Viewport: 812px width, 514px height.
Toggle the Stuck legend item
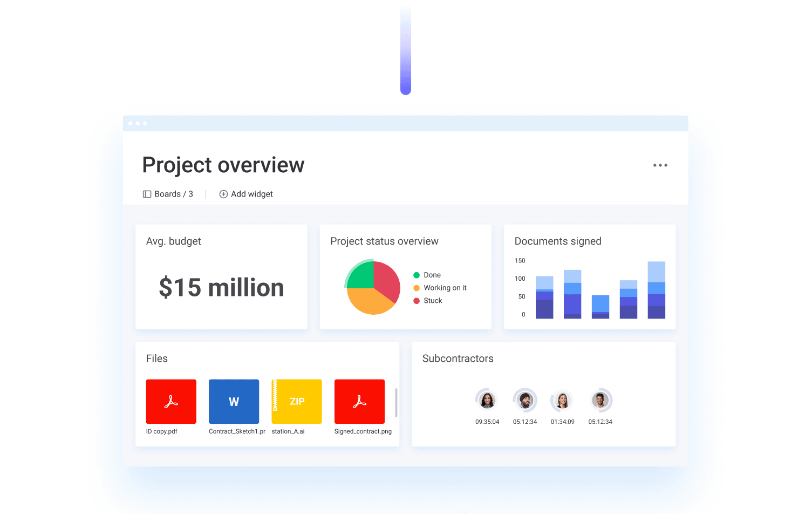[x=432, y=301]
